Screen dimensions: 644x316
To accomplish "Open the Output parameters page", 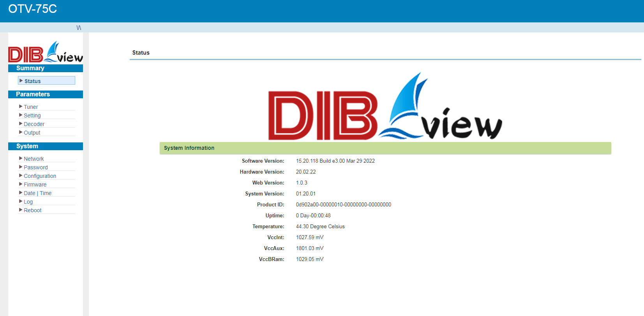I will tap(32, 133).
